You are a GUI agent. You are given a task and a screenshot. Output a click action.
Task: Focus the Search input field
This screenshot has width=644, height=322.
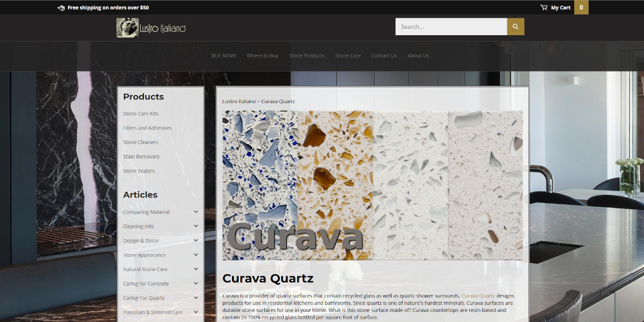[x=451, y=26]
